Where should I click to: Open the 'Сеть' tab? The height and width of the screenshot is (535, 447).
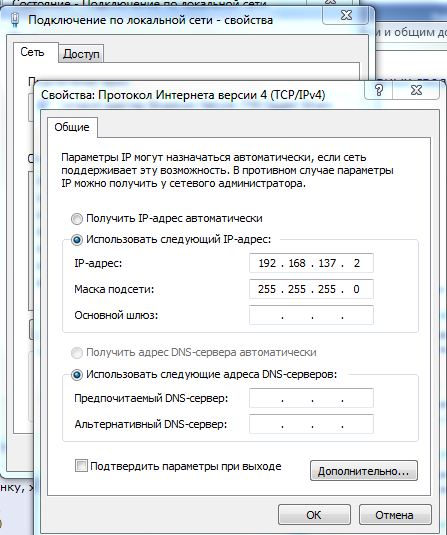tap(32, 52)
